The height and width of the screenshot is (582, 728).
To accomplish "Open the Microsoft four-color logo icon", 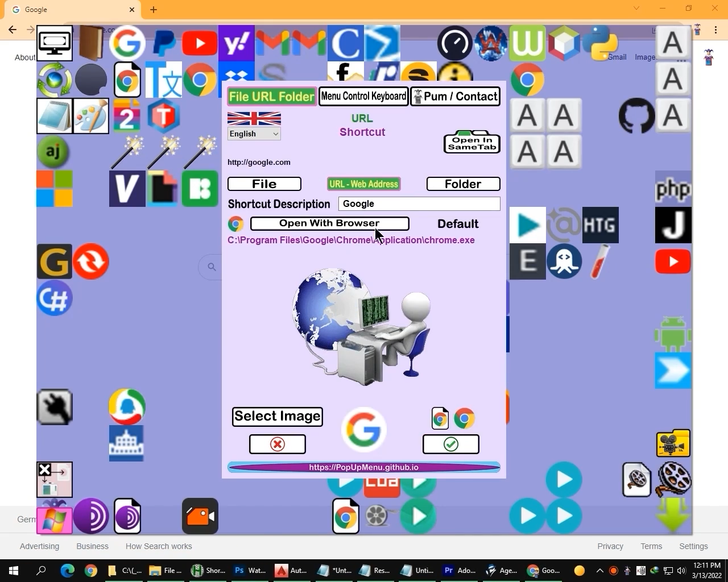I will [x=55, y=189].
